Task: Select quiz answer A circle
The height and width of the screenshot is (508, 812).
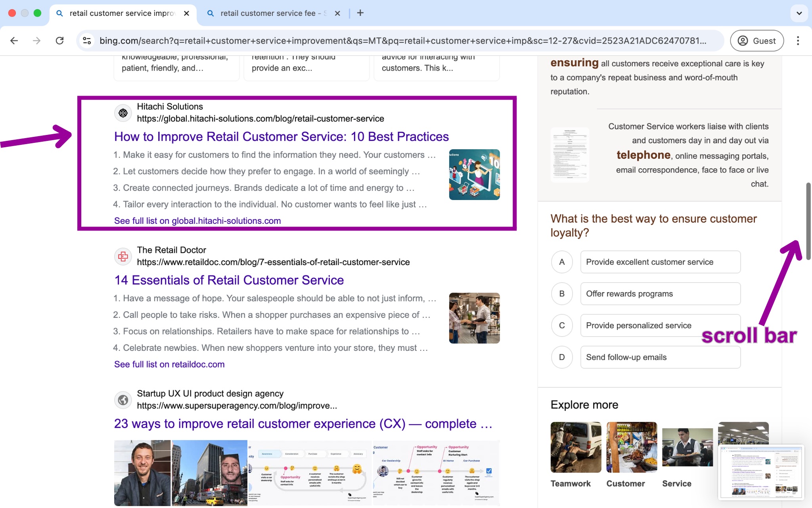Action: point(562,262)
